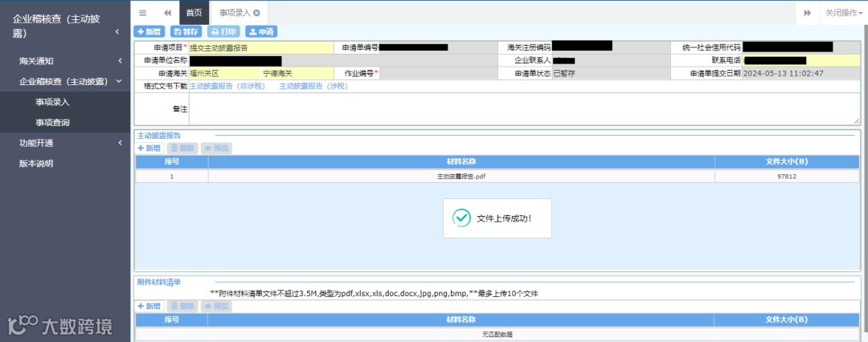
Task: Click the 作业编号 input field
Action: point(438,73)
